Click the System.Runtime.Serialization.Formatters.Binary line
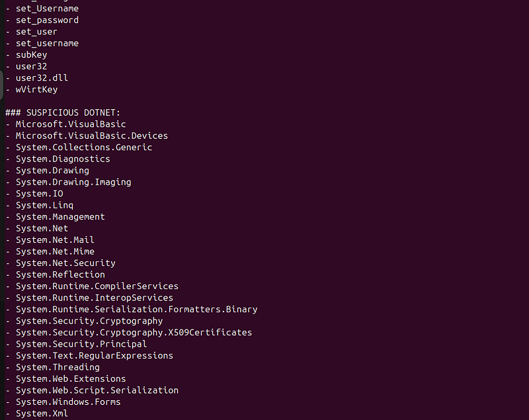Screen dimensions: 529x420 pyautogui.click(x=137, y=310)
